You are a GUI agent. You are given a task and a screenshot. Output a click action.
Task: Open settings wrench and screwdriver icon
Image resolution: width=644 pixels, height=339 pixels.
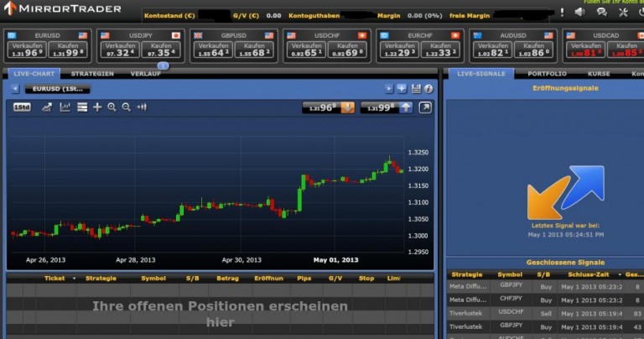pyautogui.click(x=623, y=13)
